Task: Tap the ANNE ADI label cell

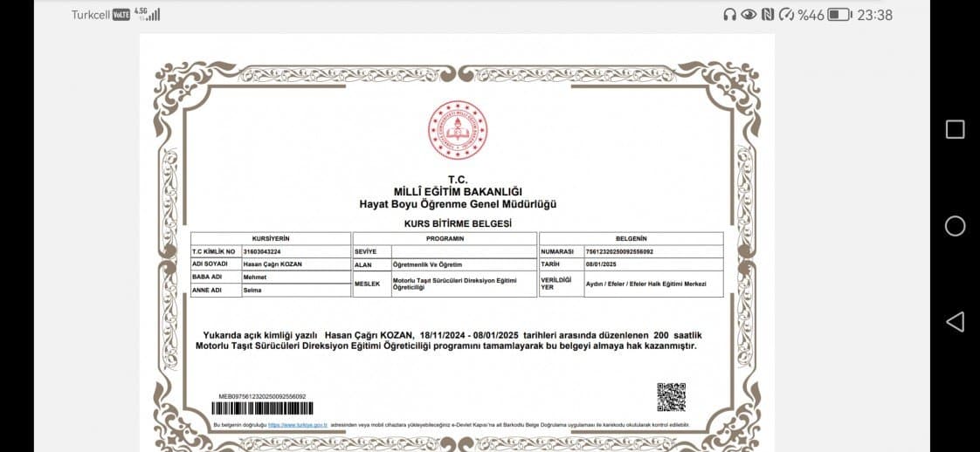Action: 217,291
